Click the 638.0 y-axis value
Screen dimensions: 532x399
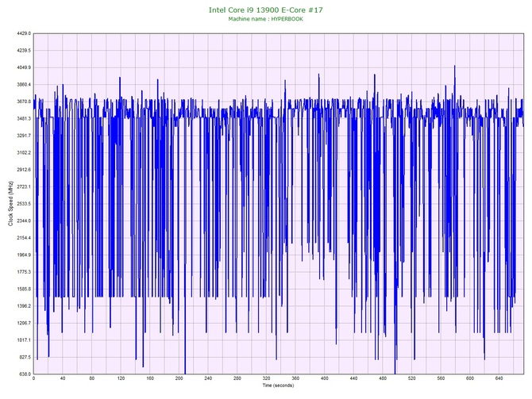tap(25, 374)
